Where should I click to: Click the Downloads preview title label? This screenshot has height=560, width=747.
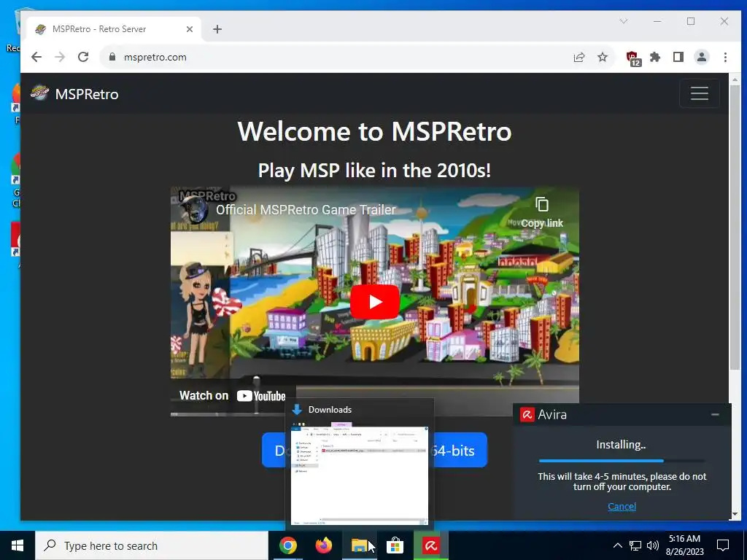coord(330,410)
